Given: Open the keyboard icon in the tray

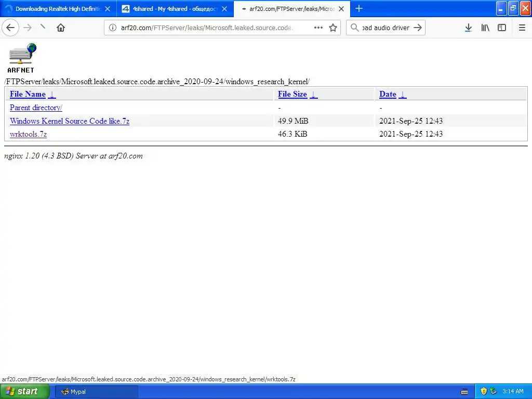Looking at the screenshot, I should click(x=464, y=392).
